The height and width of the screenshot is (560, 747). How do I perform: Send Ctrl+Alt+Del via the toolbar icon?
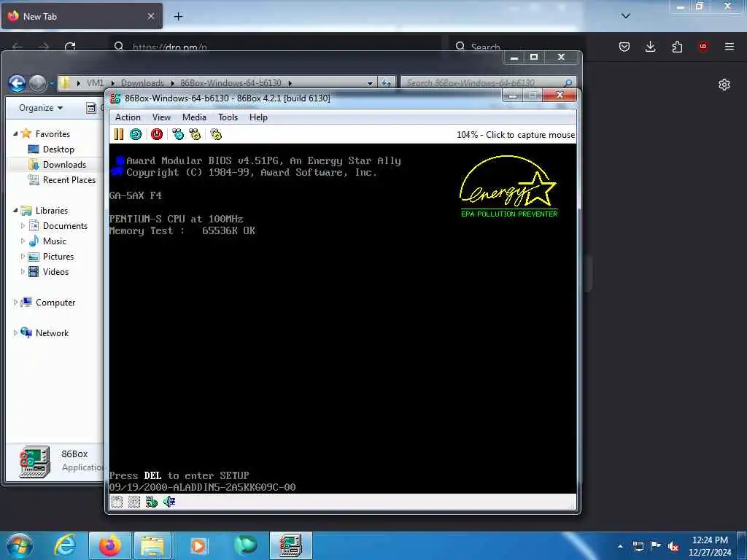click(178, 134)
